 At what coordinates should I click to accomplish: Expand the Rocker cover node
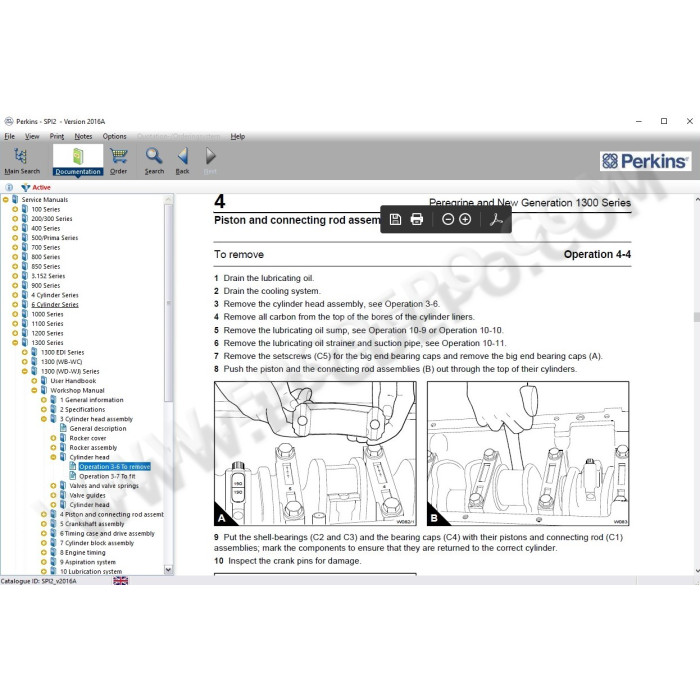(x=53, y=438)
